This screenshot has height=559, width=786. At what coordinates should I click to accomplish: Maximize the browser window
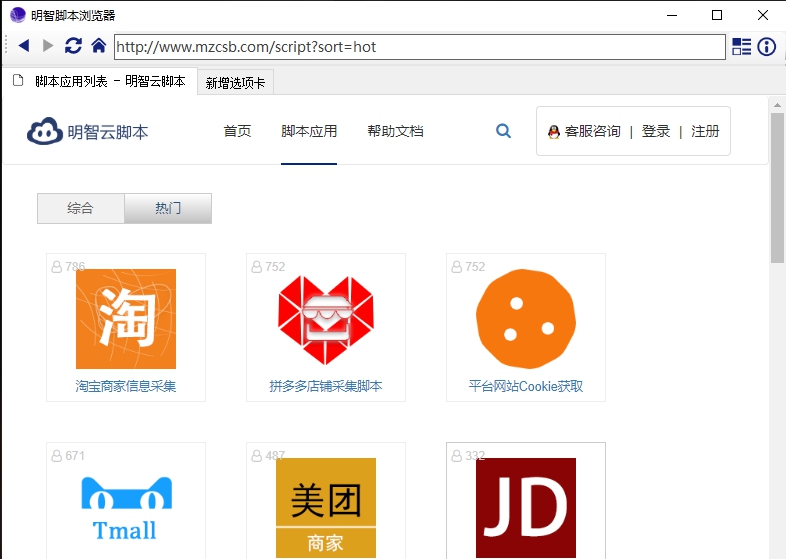pyautogui.click(x=717, y=15)
